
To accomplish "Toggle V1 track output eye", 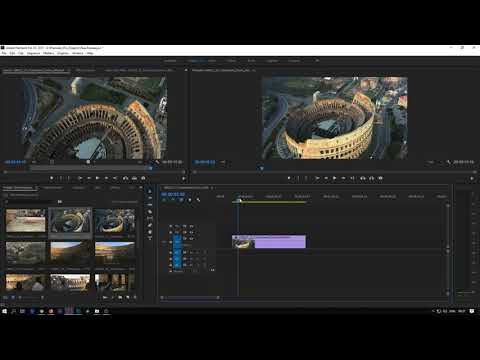I will (191, 239).
